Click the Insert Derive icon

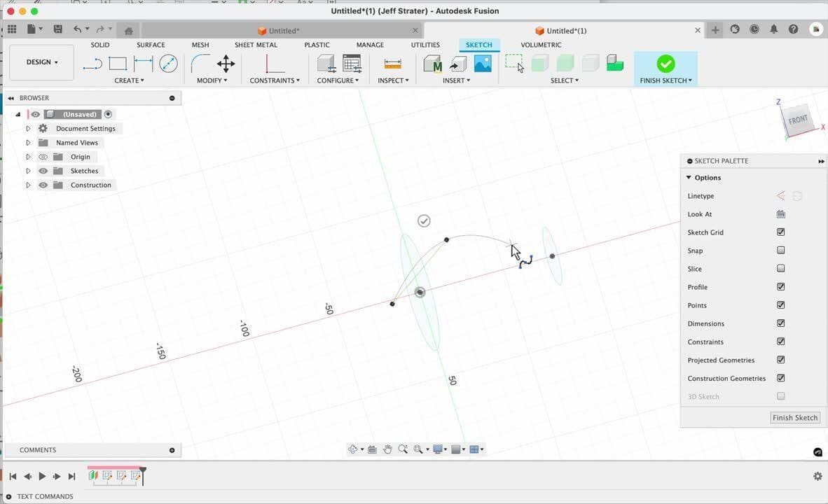[x=458, y=64]
